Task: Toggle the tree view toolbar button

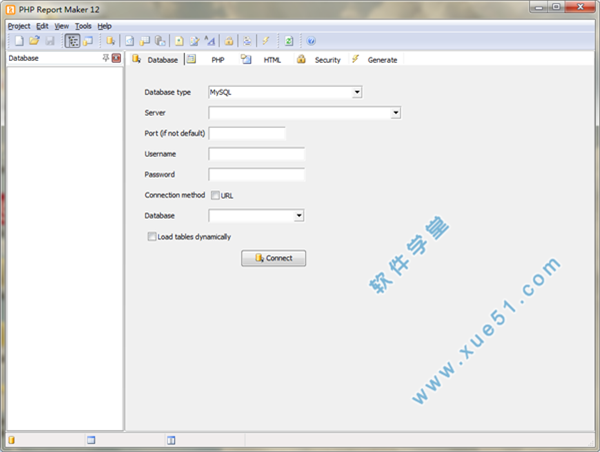Action: point(72,41)
